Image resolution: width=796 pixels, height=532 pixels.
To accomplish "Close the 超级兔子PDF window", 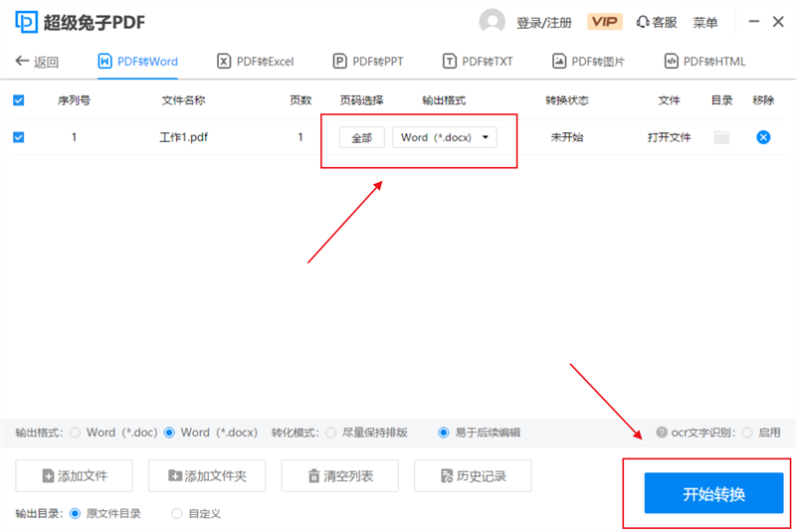I will 778,21.
